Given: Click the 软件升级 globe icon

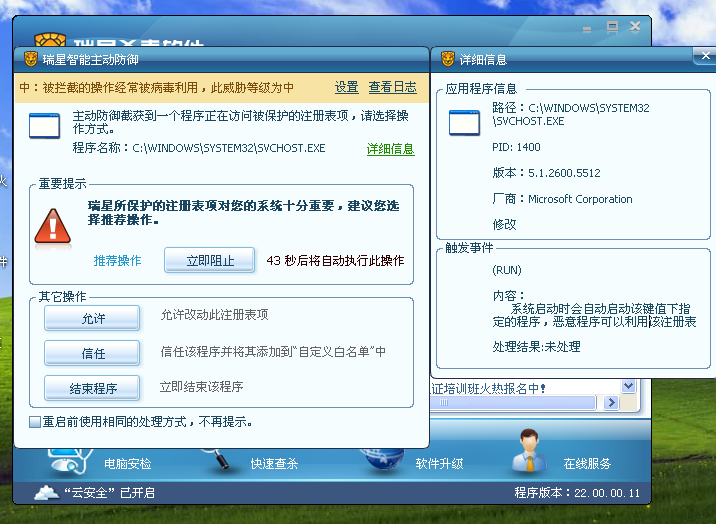Looking at the screenshot, I should (382, 459).
